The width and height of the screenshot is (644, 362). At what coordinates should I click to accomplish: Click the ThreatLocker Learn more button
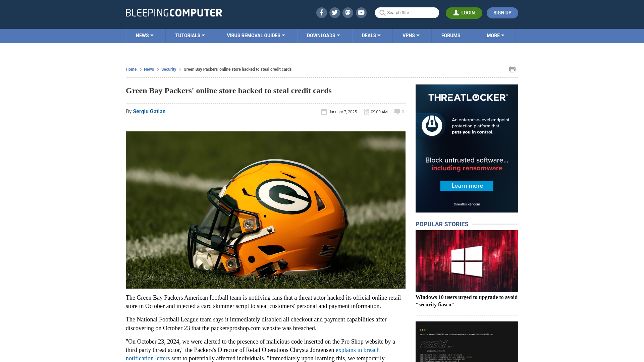click(x=466, y=186)
